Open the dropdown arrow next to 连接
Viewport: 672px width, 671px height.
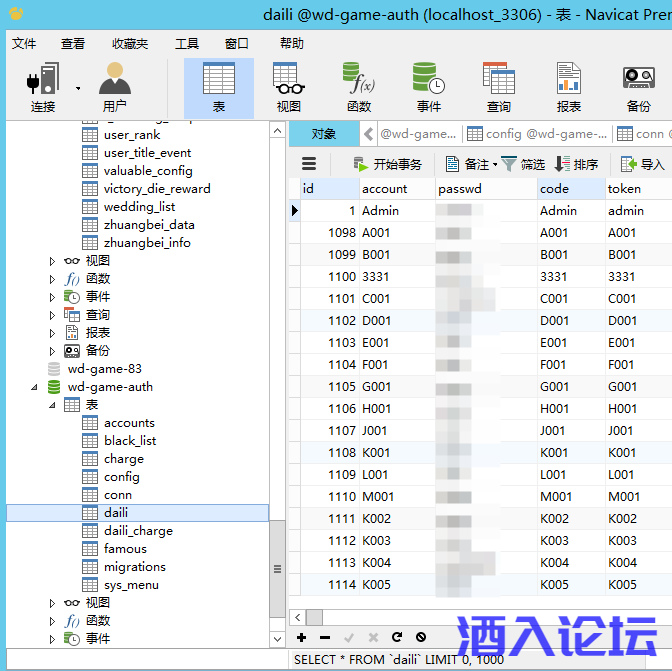(78, 88)
